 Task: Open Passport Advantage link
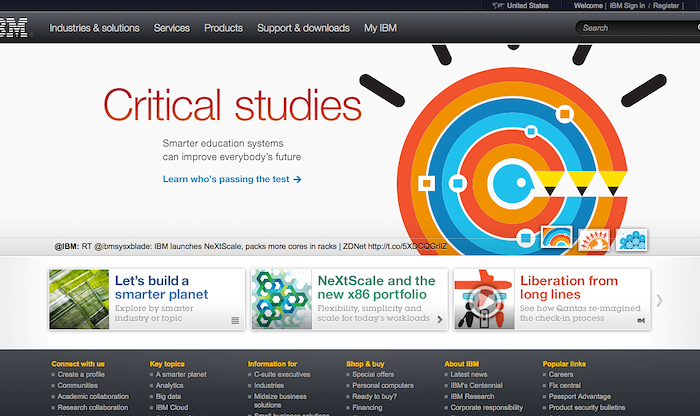tap(580, 396)
